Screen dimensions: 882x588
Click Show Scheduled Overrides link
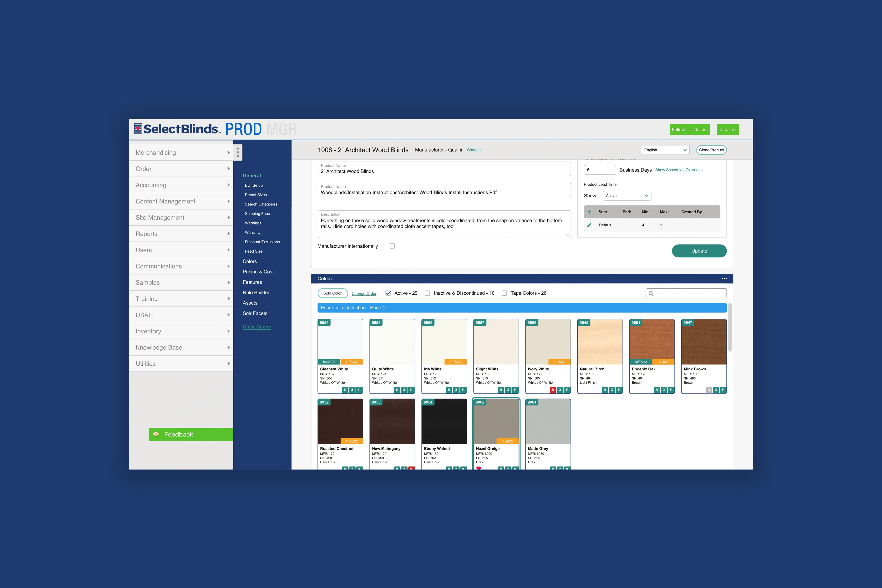tap(679, 170)
